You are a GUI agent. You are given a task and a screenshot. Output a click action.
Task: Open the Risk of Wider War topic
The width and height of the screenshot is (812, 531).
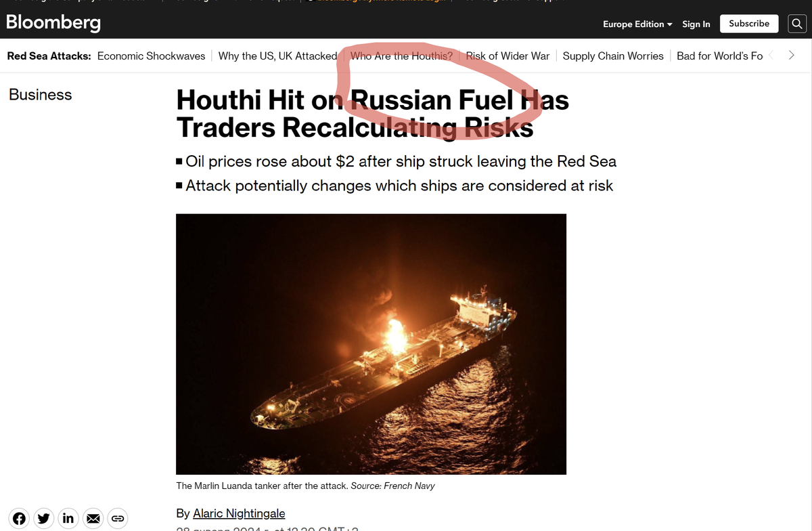(x=507, y=56)
